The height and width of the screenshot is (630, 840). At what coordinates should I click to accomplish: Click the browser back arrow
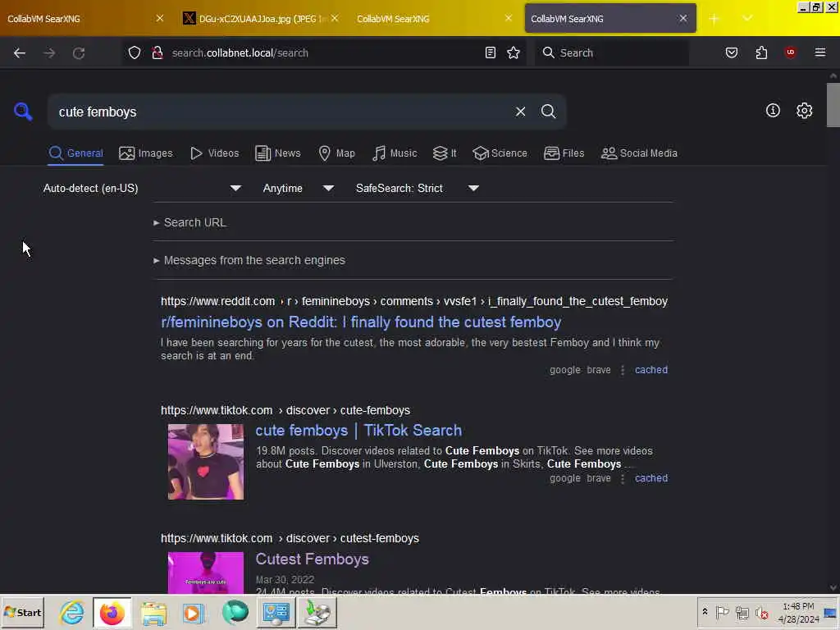(x=20, y=53)
